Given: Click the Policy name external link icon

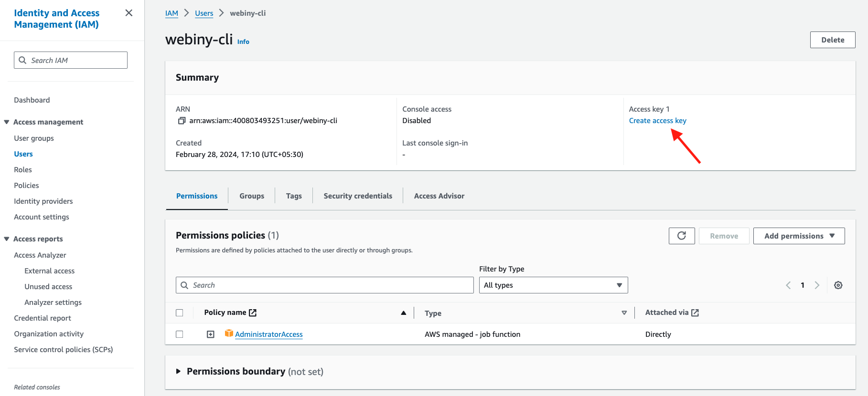Looking at the screenshot, I should click(x=253, y=313).
